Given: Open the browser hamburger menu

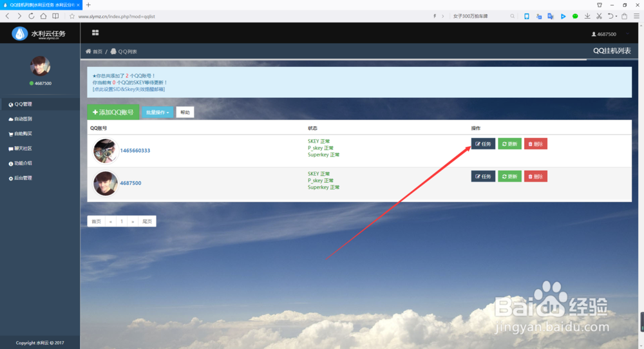Looking at the screenshot, I should pos(637,17).
